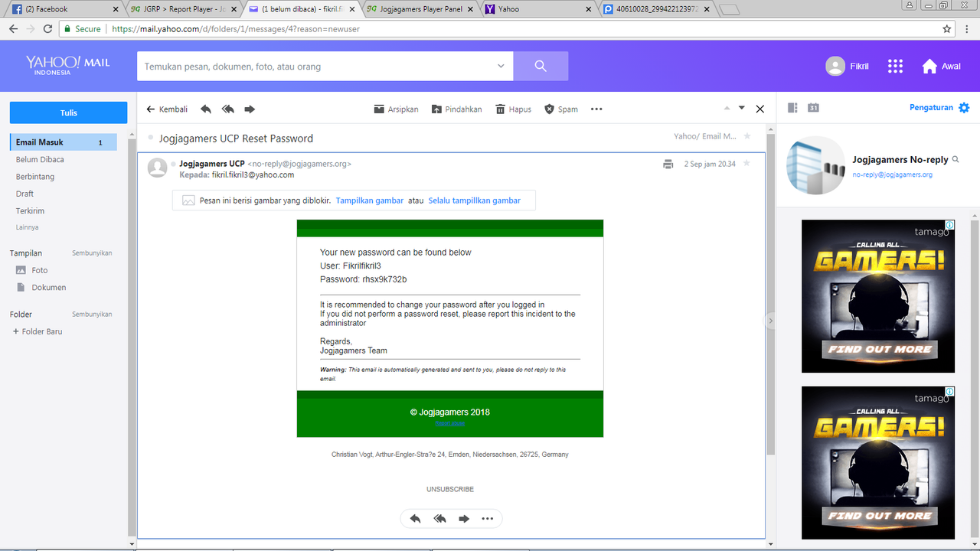Toggle unread dot beside the subject

151,139
